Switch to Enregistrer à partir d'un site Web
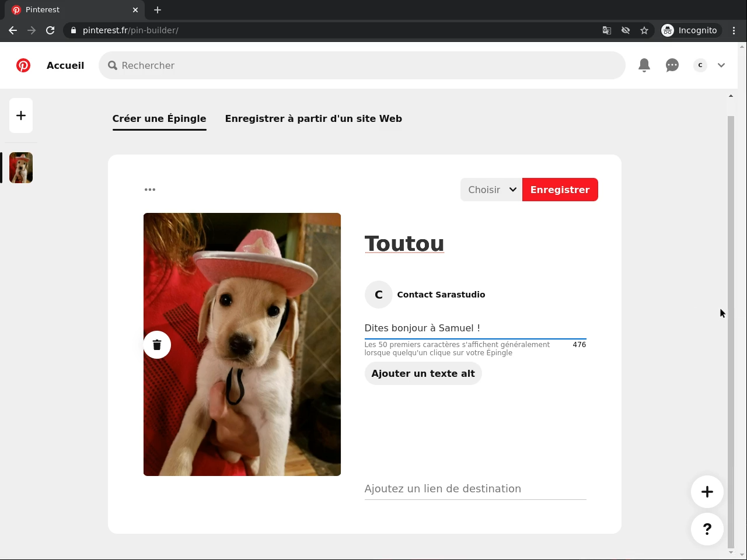The height and width of the screenshot is (560, 747). pos(313,118)
